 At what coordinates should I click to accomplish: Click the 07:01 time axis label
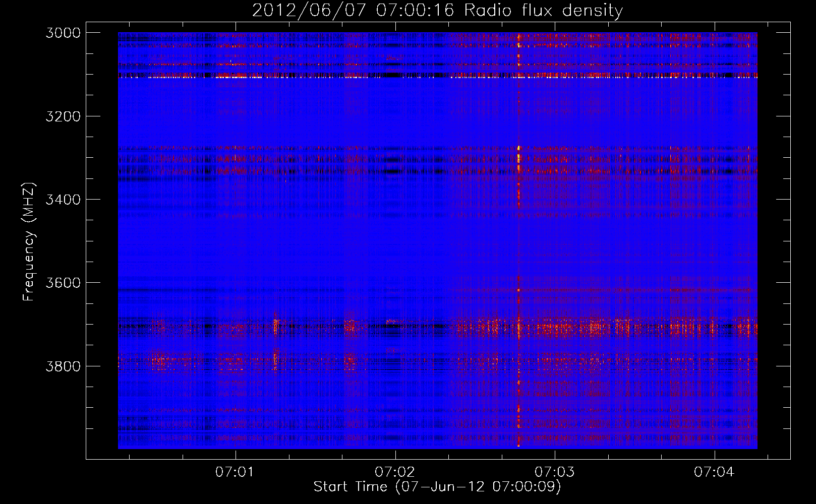click(234, 472)
